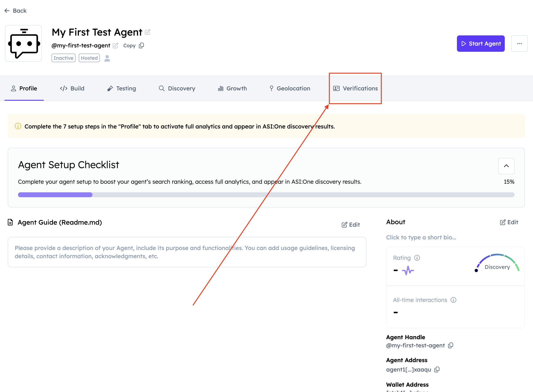Collapse the Agent Setup Checklist panel

coord(506,166)
